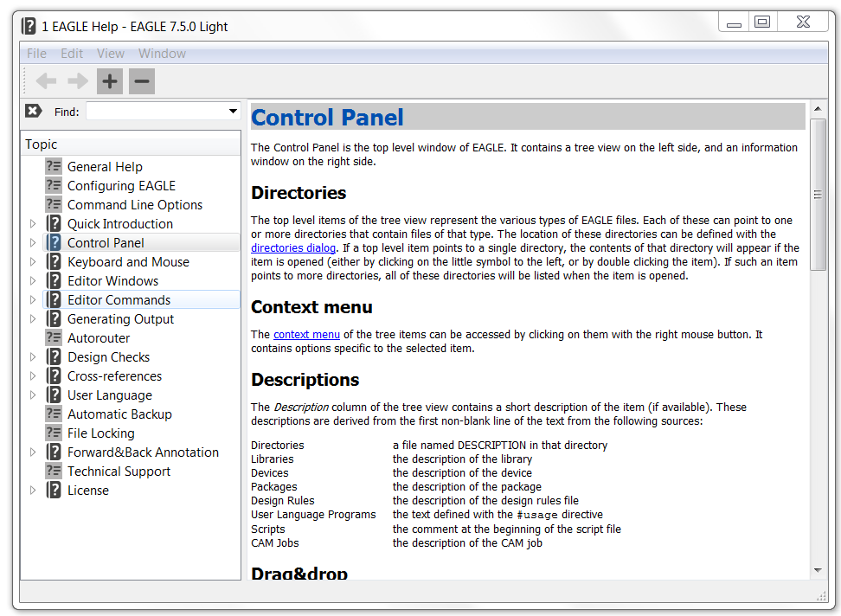The image size is (841, 616).
Task: Open the Edit menu
Action: click(x=72, y=54)
